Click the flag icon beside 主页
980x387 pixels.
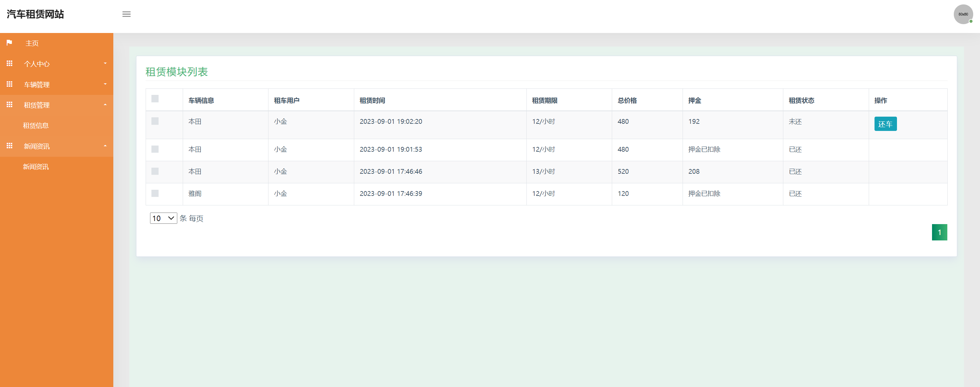click(10, 43)
